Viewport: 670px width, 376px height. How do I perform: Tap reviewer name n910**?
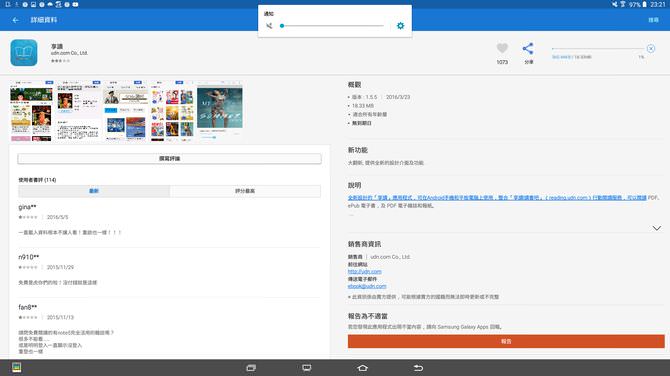click(29, 257)
